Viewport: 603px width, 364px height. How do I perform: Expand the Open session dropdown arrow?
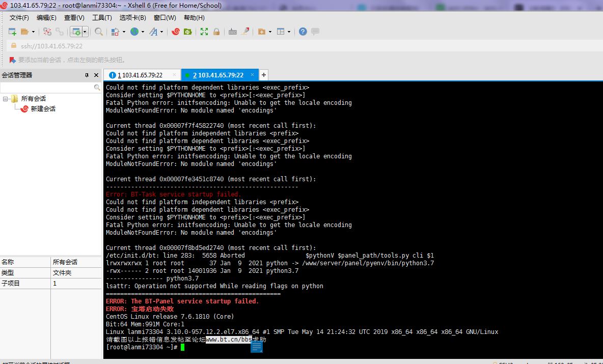click(33, 32)
